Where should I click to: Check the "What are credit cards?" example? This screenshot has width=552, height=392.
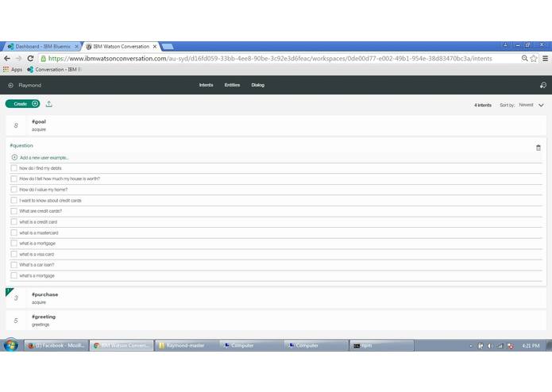pos(14,211)
